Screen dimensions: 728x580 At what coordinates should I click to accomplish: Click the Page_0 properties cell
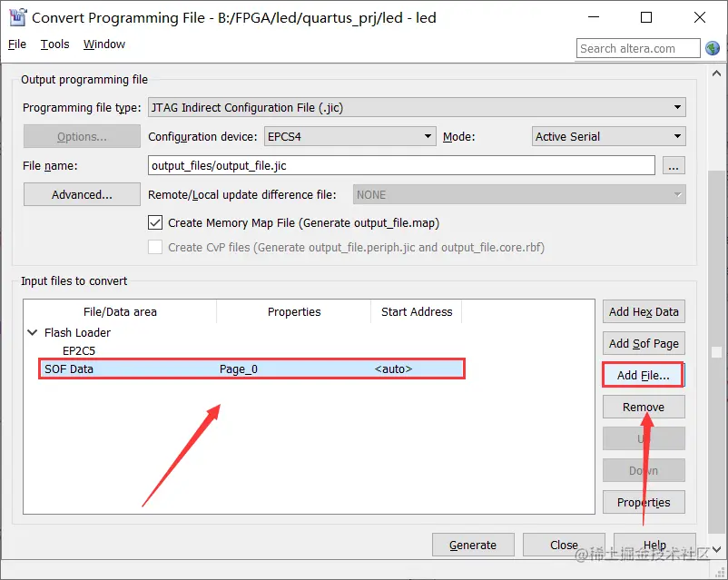(x=239, y=369)
